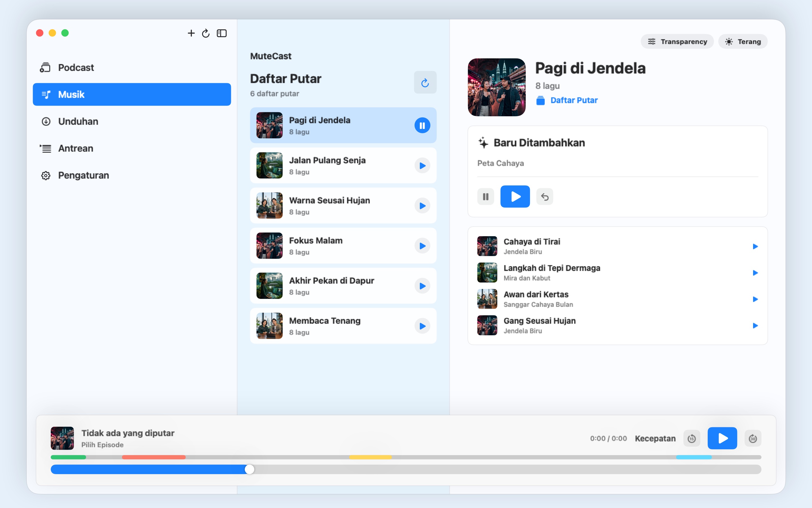Follow the Daftar Putar link
This screenshot has width=812, height=508.
click(574, 100)
